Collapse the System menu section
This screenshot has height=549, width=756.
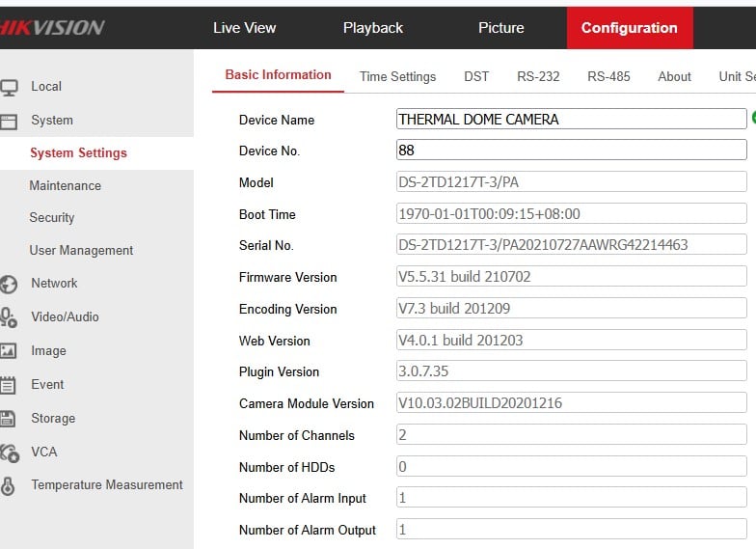[x=52, y=120]
